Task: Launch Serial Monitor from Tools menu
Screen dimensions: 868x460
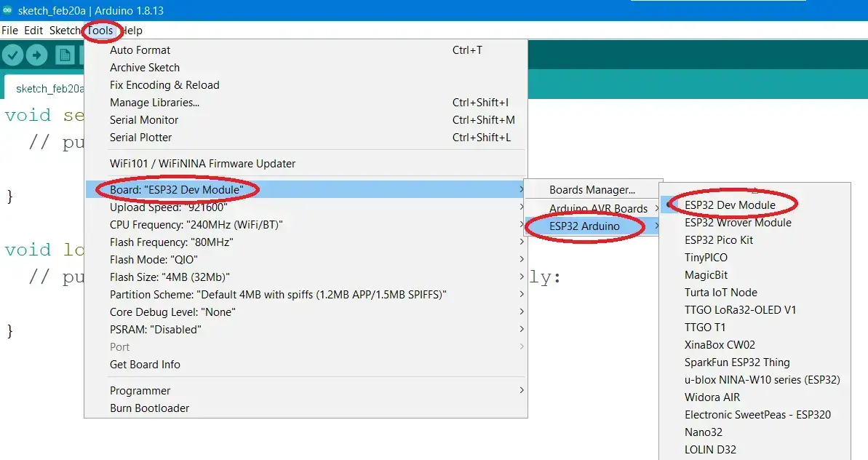Action: pyautogui.click(x=144, y=120)
